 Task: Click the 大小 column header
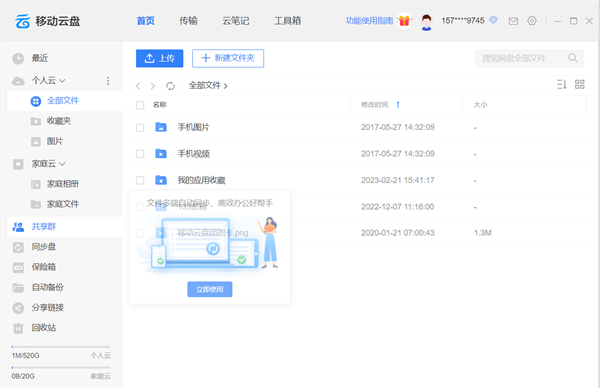[480, 104]
